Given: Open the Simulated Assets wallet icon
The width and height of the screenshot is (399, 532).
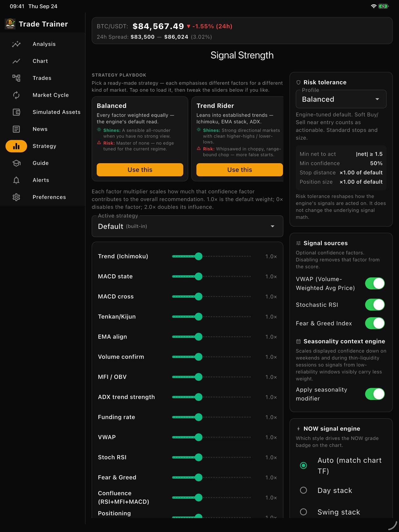Looking at the screenshot, I should (16, 112).
